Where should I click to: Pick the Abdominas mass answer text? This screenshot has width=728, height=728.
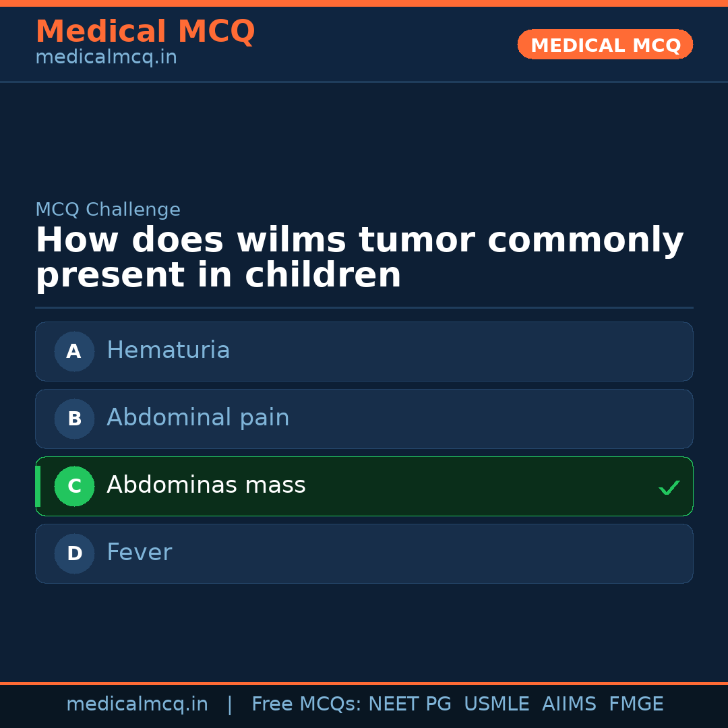click(206, 485)
